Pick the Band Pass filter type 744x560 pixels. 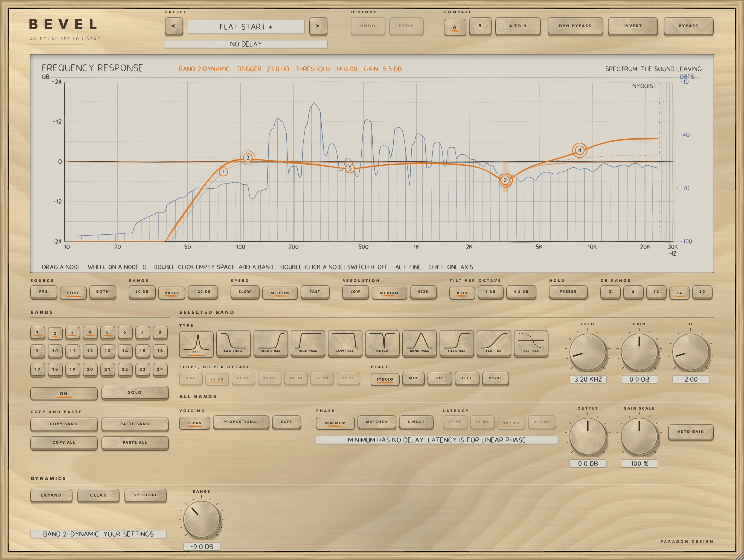pos(419,343)
